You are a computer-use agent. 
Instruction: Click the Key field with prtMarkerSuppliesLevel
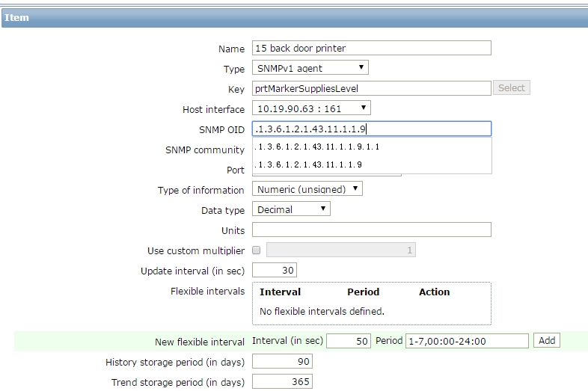pyautogui.click(x=371, y=88)
